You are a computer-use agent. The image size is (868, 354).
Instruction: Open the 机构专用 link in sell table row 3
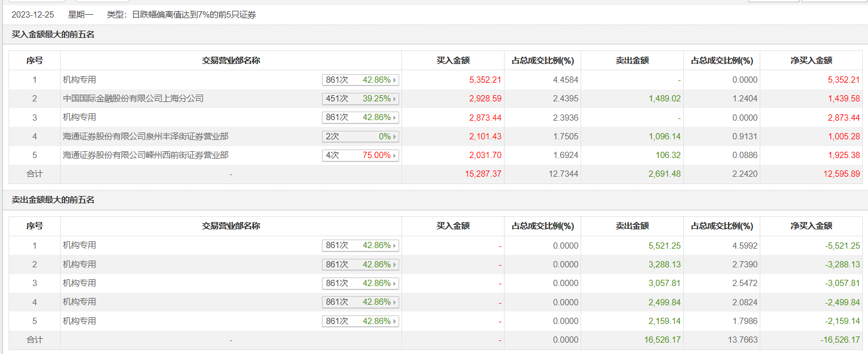pyautogui.click(x=79, y=283)
